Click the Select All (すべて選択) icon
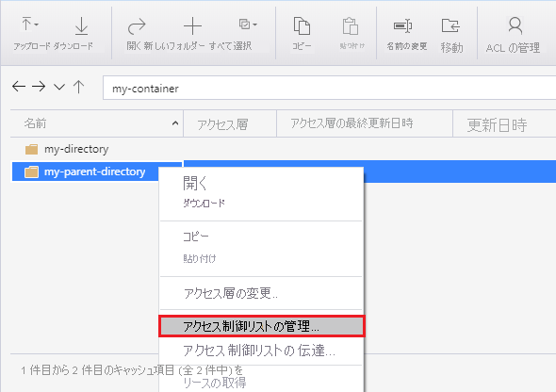556x392 pixels. tap(245, 24)
